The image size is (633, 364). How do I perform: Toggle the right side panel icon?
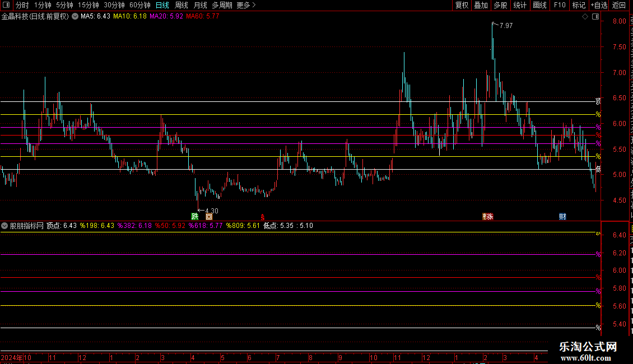click(595, 17)
